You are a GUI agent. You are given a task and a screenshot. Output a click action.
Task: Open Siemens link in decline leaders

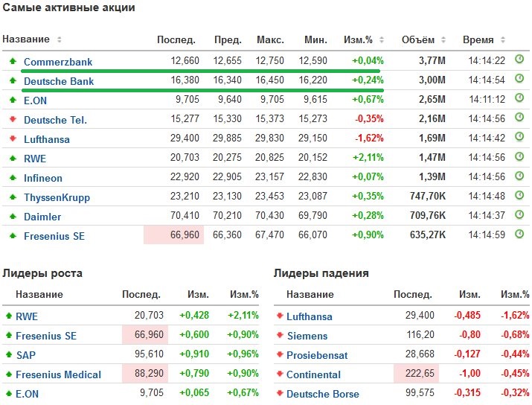click(307, 336)
